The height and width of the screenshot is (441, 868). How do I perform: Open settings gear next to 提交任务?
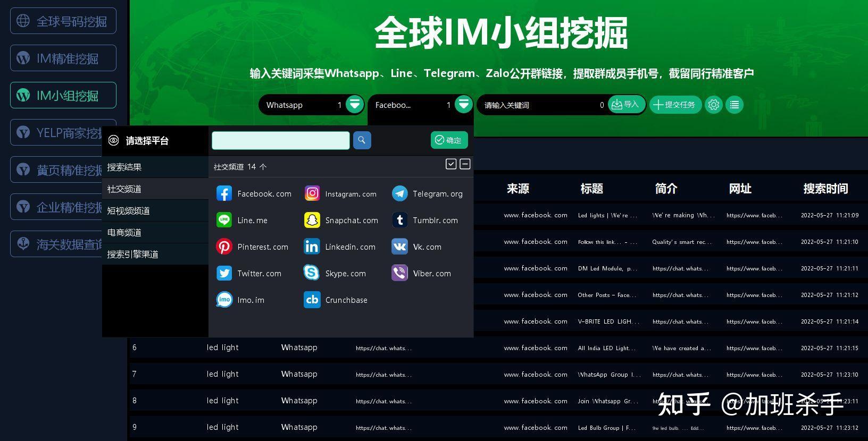point(714,105)
